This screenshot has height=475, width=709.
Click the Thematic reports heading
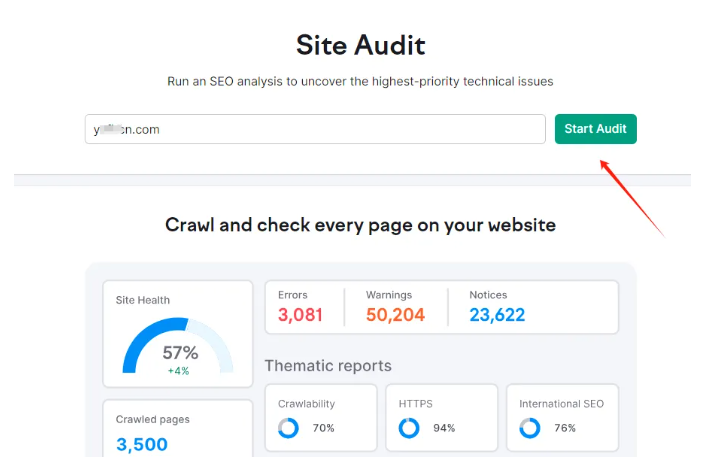328,365
